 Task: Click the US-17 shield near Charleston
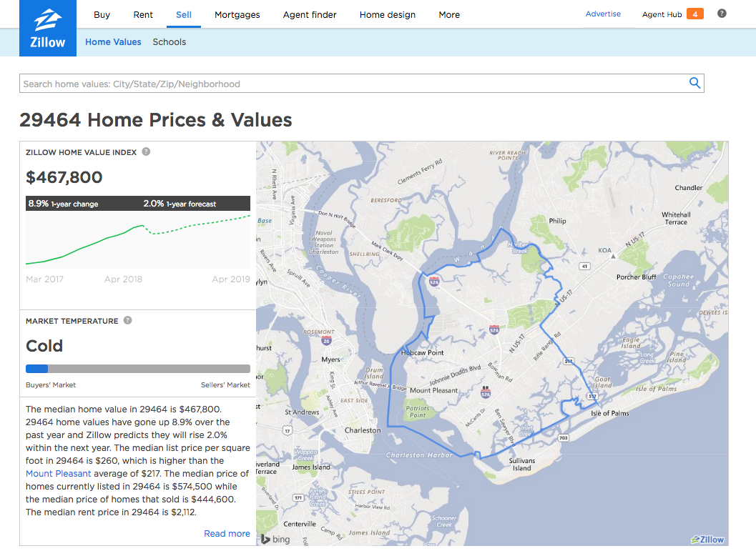288,430
